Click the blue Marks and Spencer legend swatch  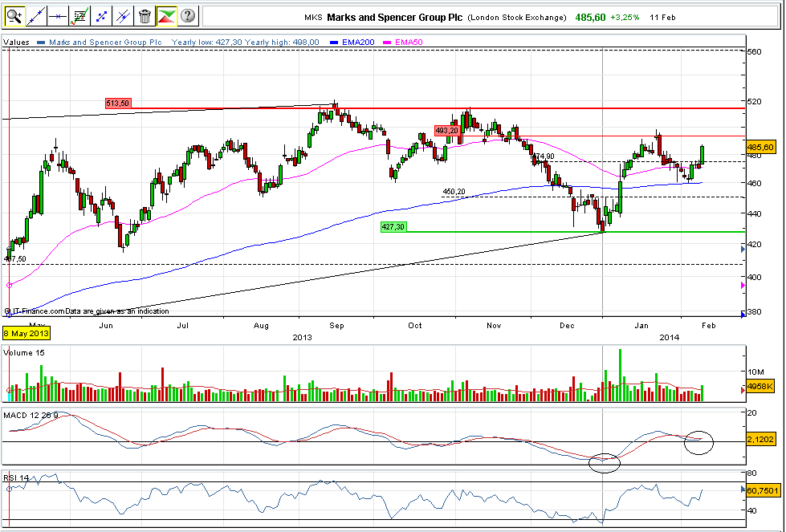click(x=41, y=43)
